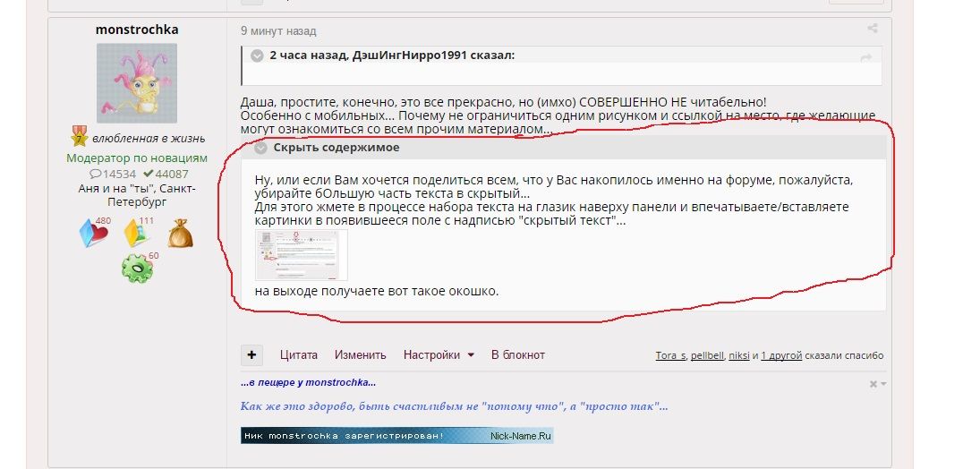Screen dimensions: 980x469
Task: Click the star medal rank icon
Action: coord(79,138)
